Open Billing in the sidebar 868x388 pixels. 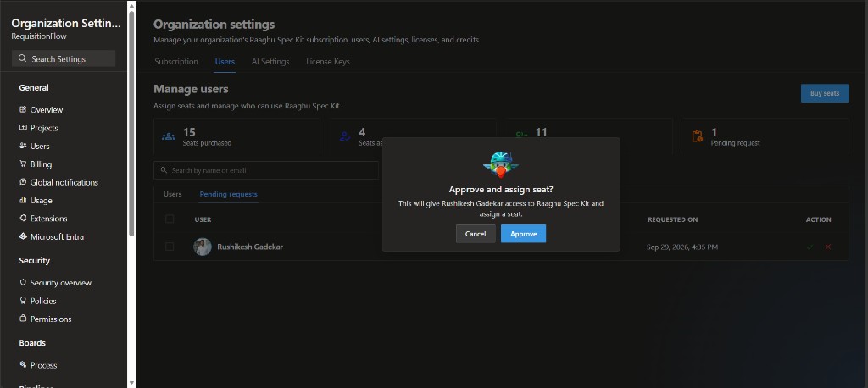point(41,164)
